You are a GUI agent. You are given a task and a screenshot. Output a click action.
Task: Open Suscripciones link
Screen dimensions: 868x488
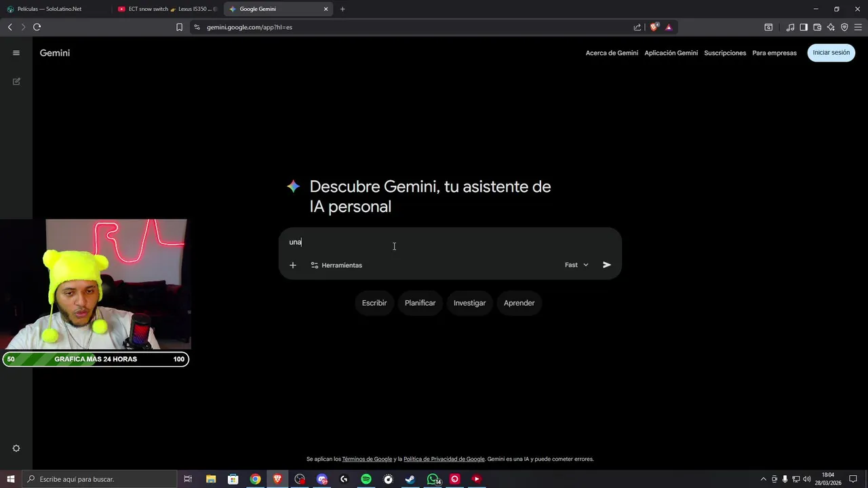(725, 53)
